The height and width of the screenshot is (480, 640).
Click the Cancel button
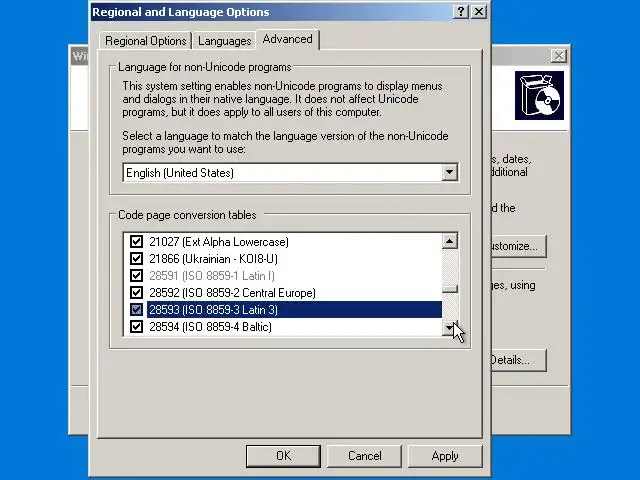[364, 456]
